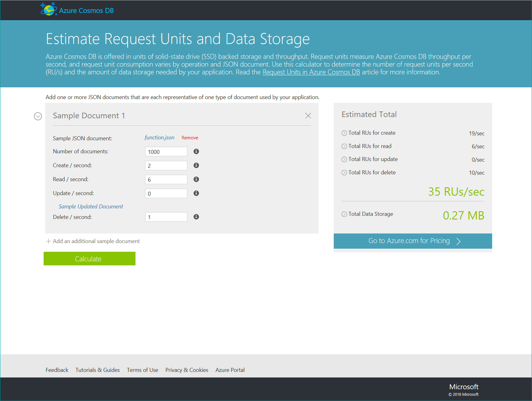Click Add an additional sample document
This screenshot has height=401, width=532.
(96, 241)
